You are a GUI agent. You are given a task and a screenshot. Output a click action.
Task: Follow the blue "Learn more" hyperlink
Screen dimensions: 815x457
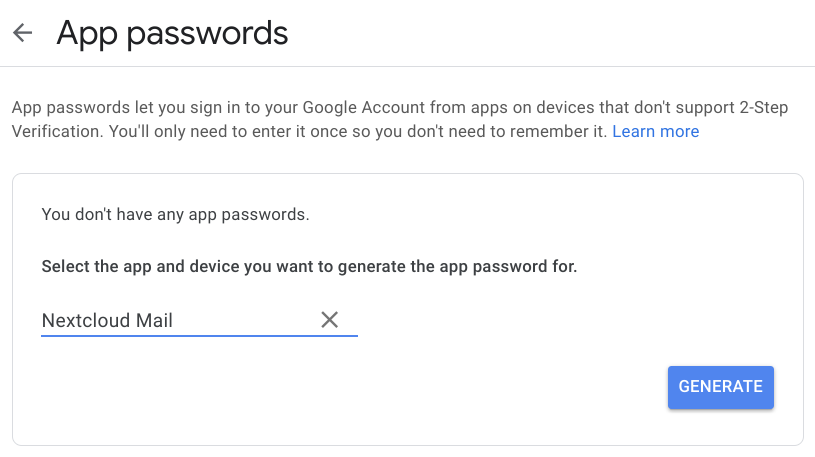click(x=655, y=132)
